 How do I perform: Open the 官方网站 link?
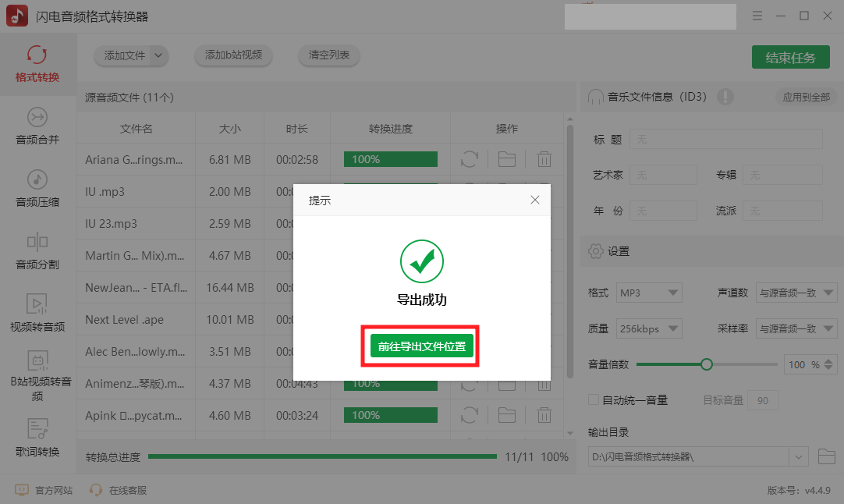coord(44,490)
